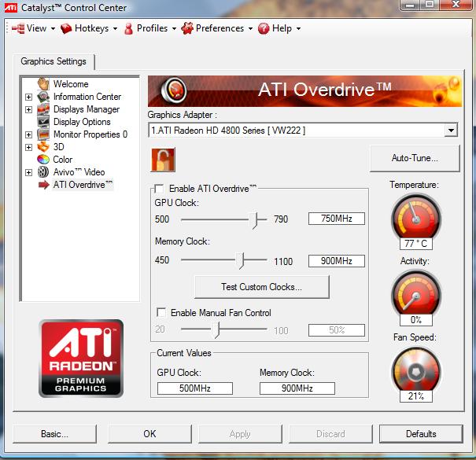The height and width of the screenshot is (460, 476).
Task: Click the Temperature gauge dial
Action: (416, 216)
